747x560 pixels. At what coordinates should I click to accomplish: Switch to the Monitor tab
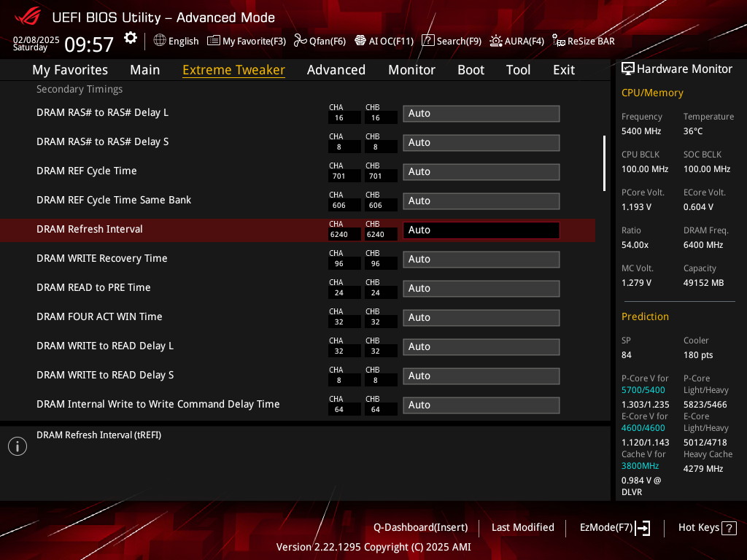pyautogui.click(x=411, y=70)
